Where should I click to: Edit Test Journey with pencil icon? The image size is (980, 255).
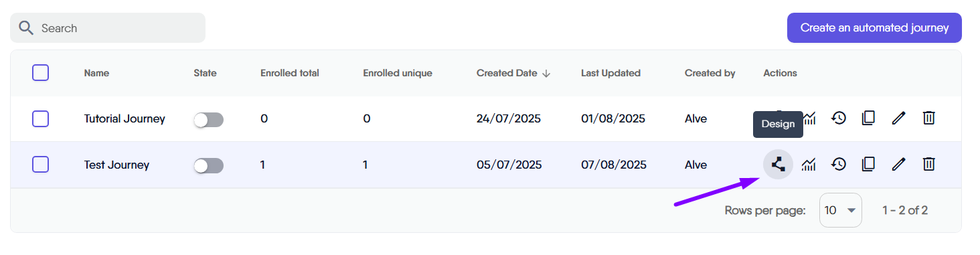point(898,164)
